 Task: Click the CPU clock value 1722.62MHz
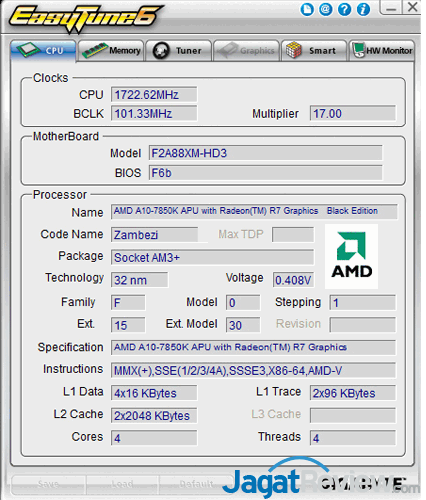point(154,95)
